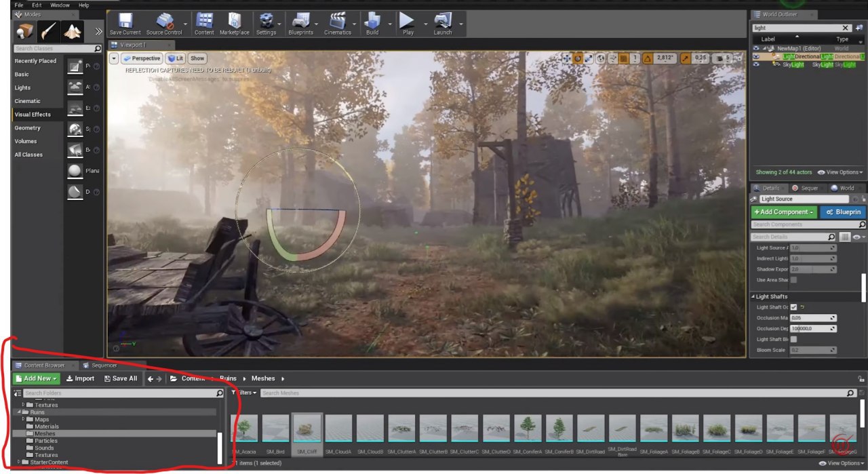The image size is (868, 474).
Task: Click the Bloom Scale 0,2 slider field
Action: (x=813, y=350)
